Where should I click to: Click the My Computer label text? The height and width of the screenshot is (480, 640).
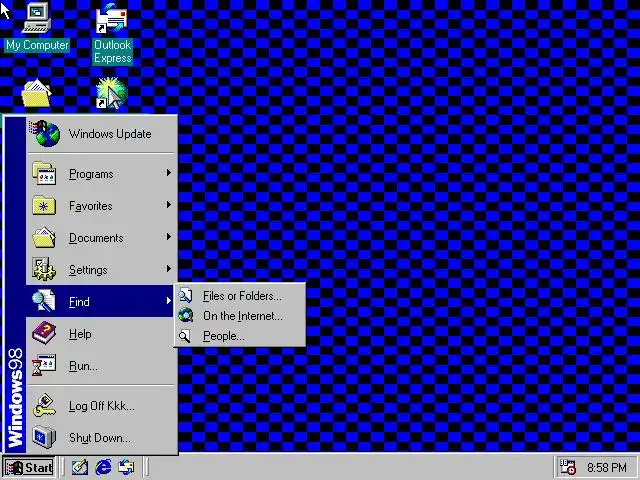click(x=37, y=45)
